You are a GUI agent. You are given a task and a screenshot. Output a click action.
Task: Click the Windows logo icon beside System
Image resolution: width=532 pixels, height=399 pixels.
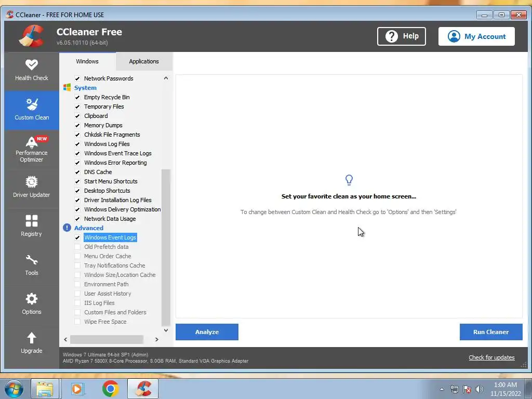(x=67, y=87)
